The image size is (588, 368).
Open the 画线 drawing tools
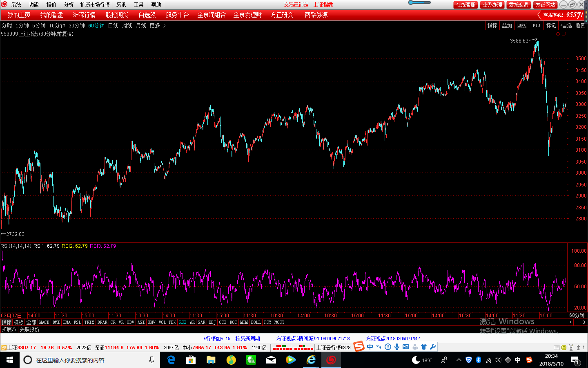pyautogui.click(x=521, y=25)
